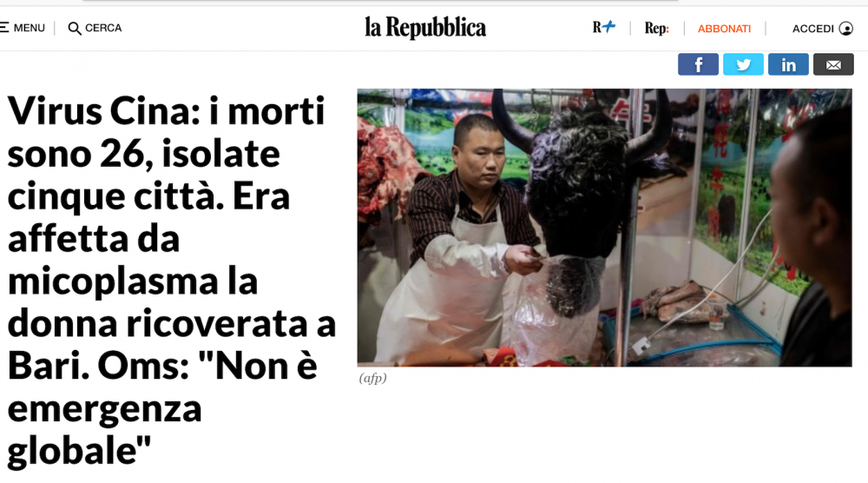Viewport: 868px width, 483px height.
Task: Open the article's main photo
Action: click(x=604, y=228)
